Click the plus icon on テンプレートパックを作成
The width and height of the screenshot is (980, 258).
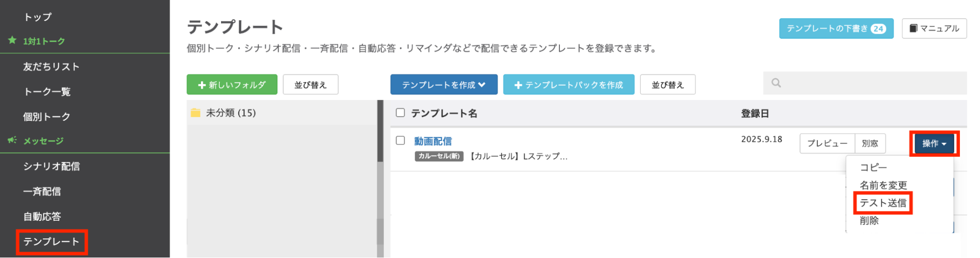click(518, 85)
